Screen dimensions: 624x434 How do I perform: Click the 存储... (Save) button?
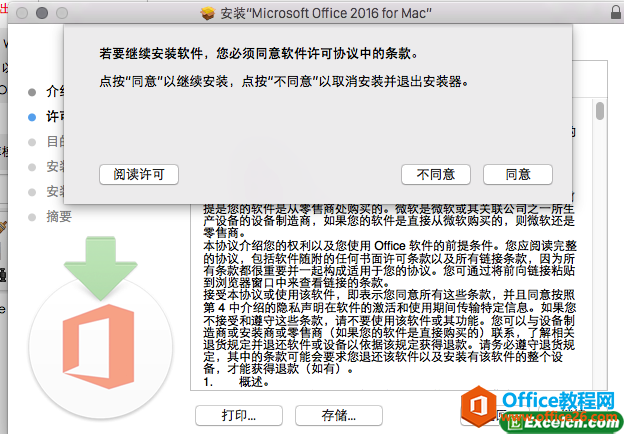coord(339,415)
